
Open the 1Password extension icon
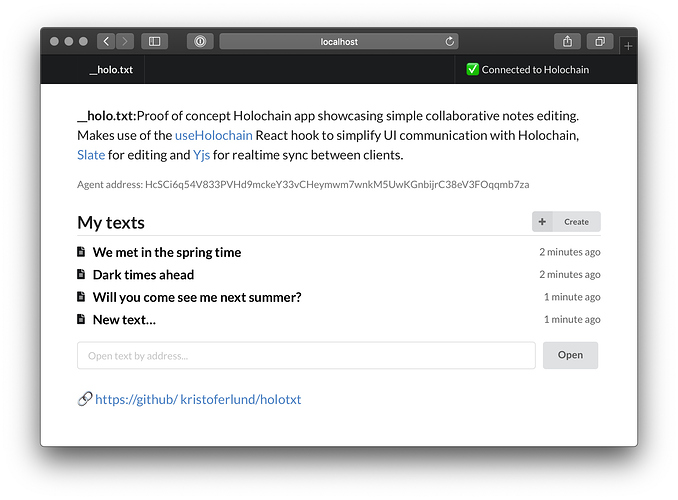coord(200,42)
